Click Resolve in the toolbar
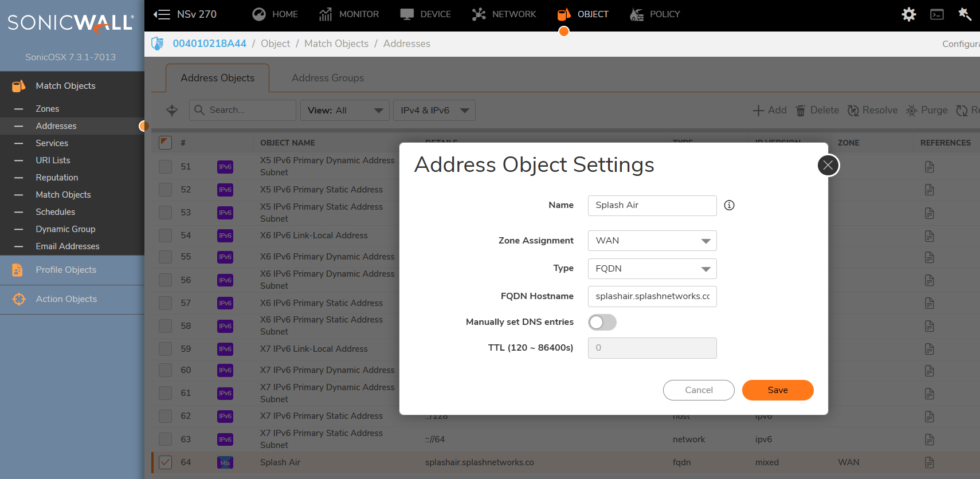The height and width of the screenshot is (479, 980). pyautogui.click(x=872, y=110)
